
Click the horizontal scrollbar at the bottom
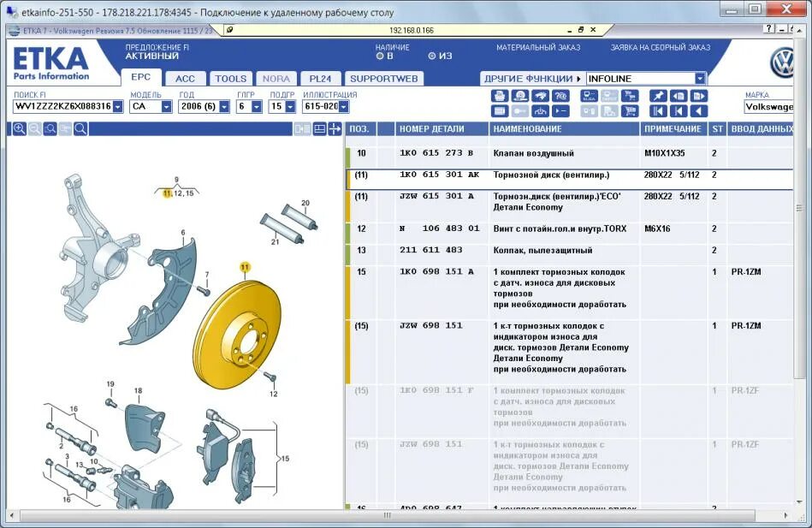(x=388, y=515)
